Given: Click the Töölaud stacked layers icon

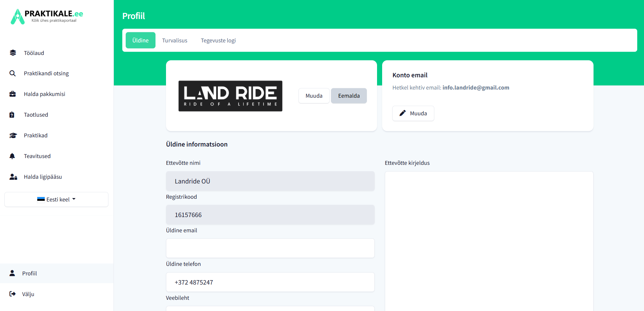Looking at the screenshot, I should pyautogui.click(x=13, y=53).
